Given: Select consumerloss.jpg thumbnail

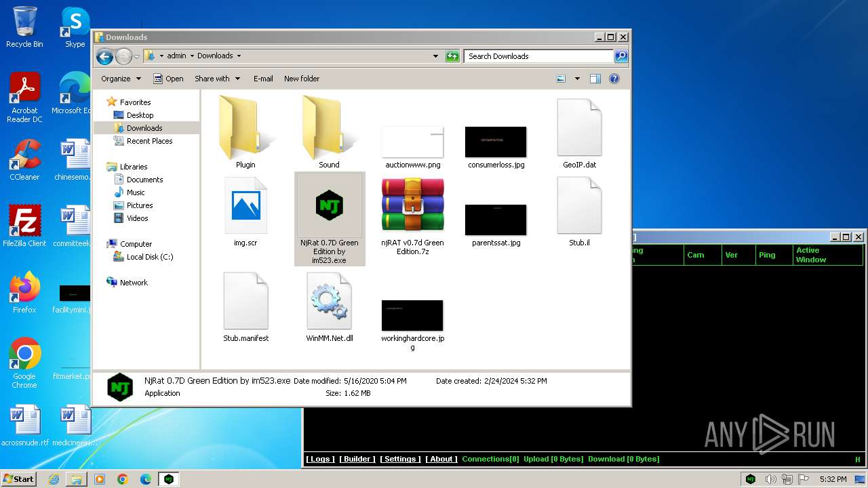Looking at the screenshot, I should [x=496, y=142].
